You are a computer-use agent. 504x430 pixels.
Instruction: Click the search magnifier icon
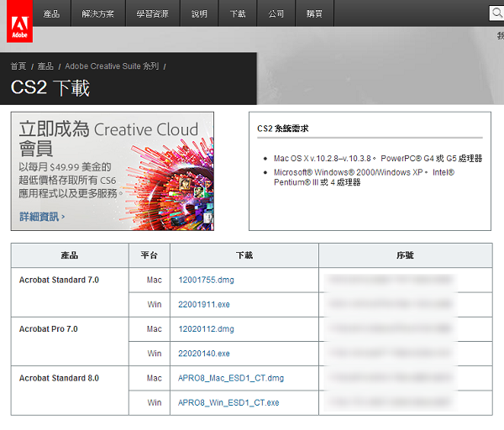point(497,13)
